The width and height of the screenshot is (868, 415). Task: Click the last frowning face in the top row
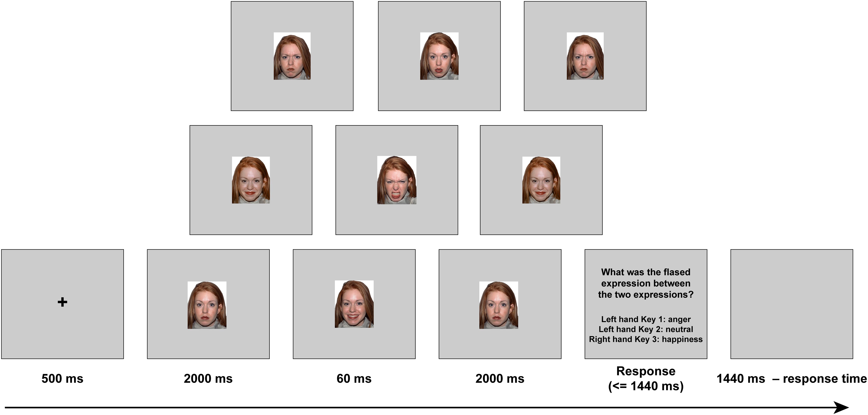coord(585,56)
